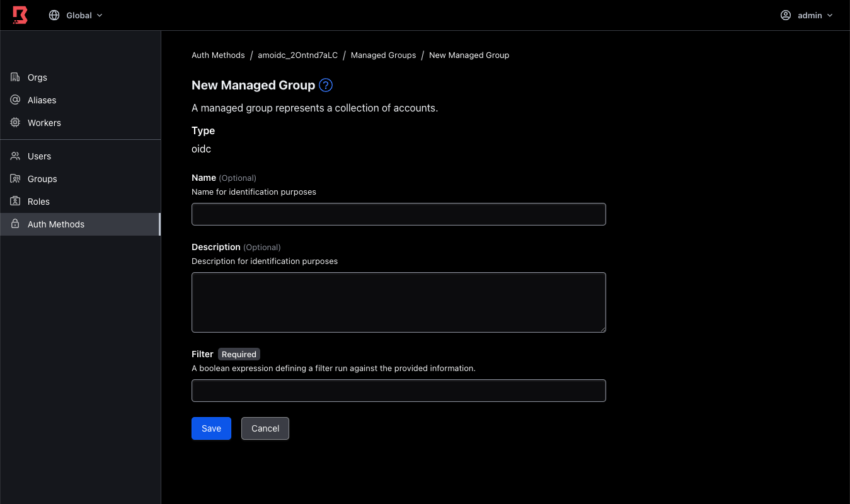Image resolution: width=850 pixels, height=504 pixels.
Task: Click the Aliases sidebar icon
Action: click(14, 100)
